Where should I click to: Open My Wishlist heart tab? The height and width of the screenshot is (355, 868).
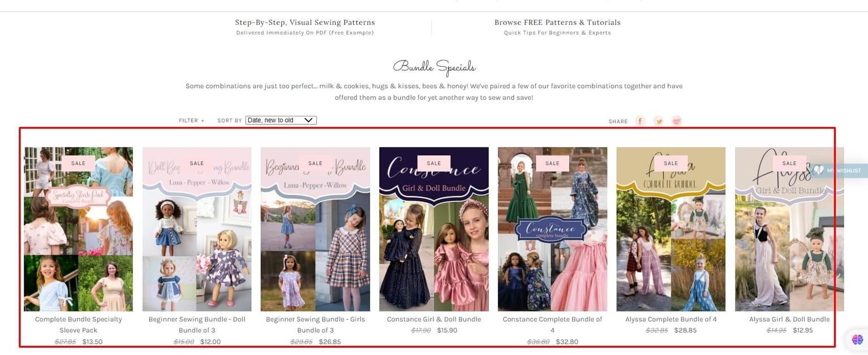839,171
